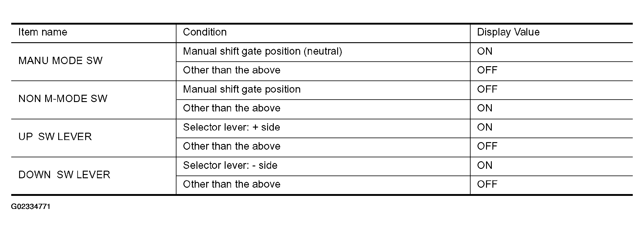Click Manual shift gate position (neutral) condition
Image resolution: width=644 pixels, height=232 pixels.
point(263,51)
